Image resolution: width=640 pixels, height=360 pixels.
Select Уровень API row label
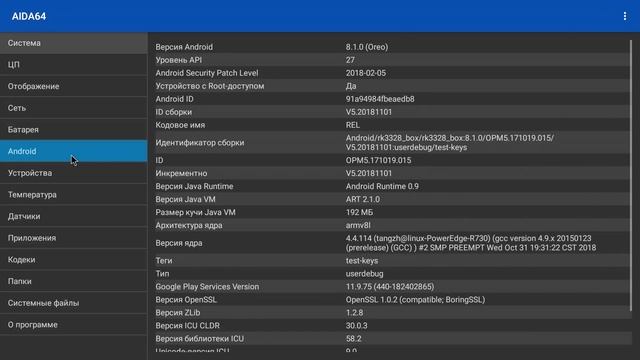click(x=178, y=60)
